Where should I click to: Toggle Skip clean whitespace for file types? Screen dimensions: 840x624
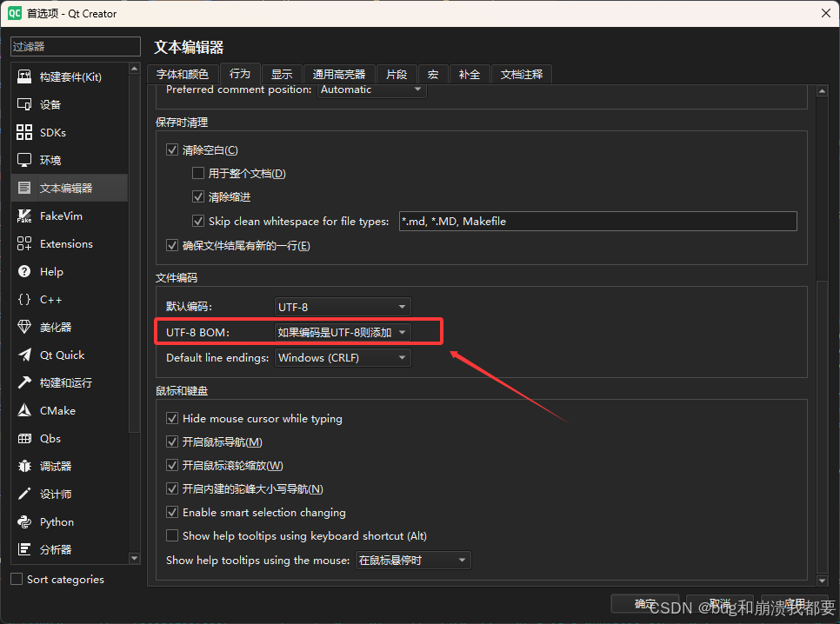click(x=198, y=221)
